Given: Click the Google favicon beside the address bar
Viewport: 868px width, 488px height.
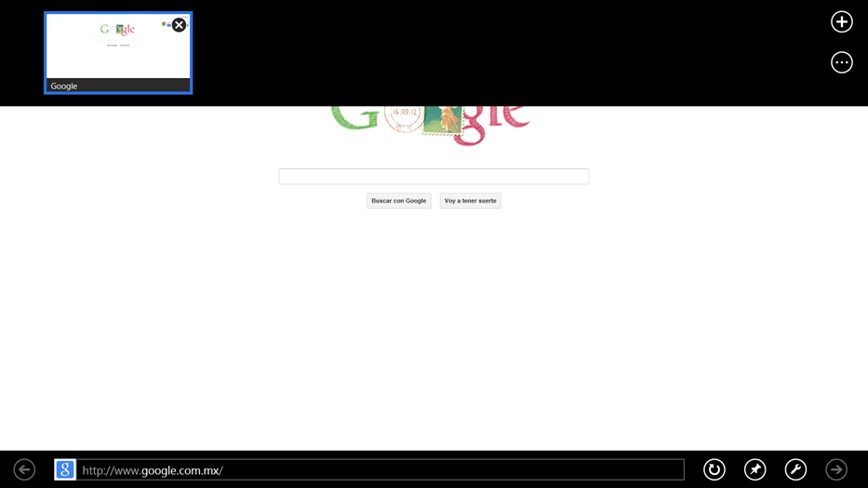Looking at the screenshot, I should (65, 469).
